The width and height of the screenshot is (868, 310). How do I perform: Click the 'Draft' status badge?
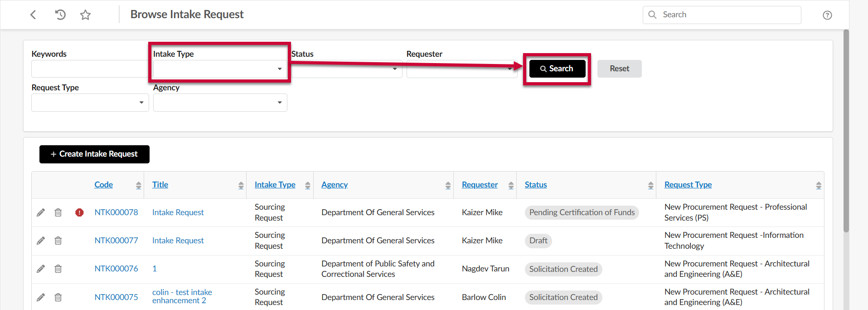pyautogui.click(x=538, y=241)
